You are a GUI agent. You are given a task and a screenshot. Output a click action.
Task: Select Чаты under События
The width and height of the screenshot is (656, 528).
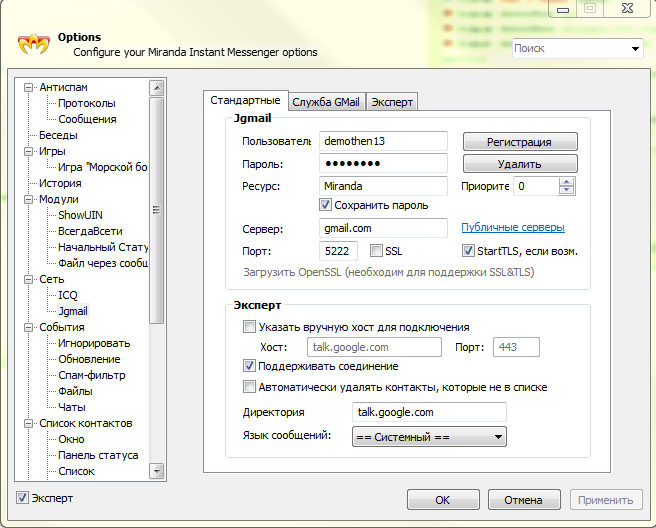pyautogui.click(x=72, y=407)
